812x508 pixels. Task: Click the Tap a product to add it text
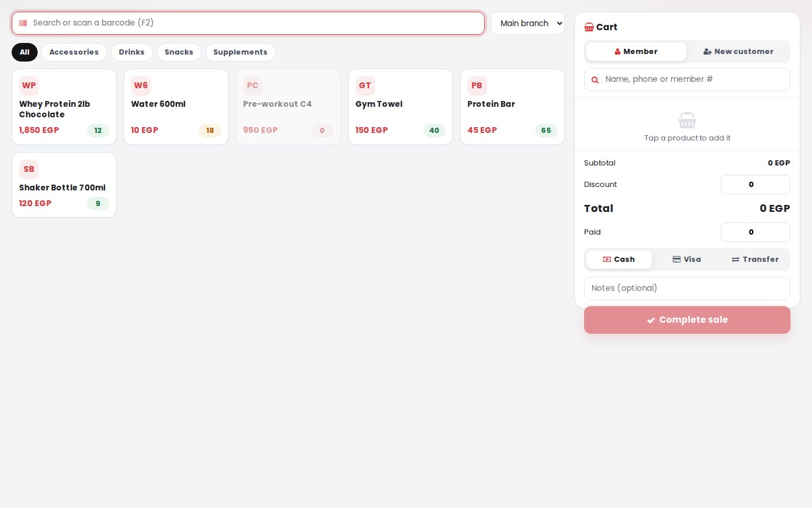tap(687, 138)
